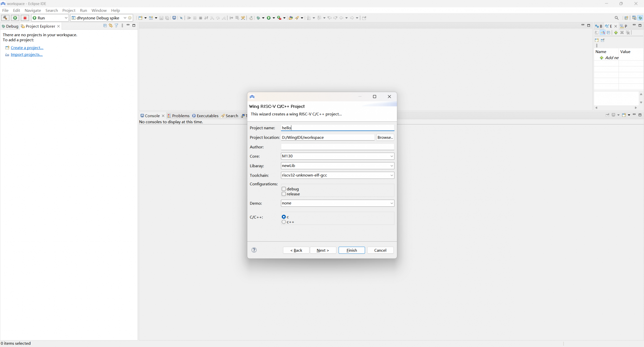Click the toolbar search magnifier icon
Image resolution: width=644 pixels, height=347 pixels.
[616, 18]
